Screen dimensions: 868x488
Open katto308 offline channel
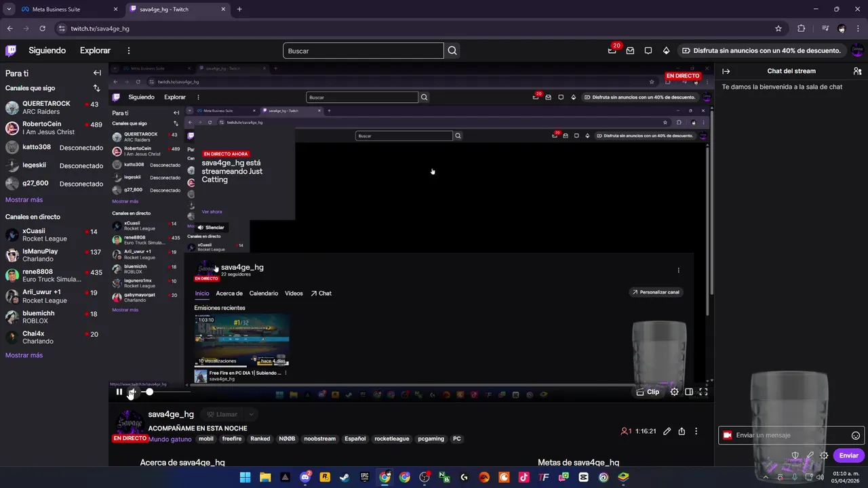[54, 147]
